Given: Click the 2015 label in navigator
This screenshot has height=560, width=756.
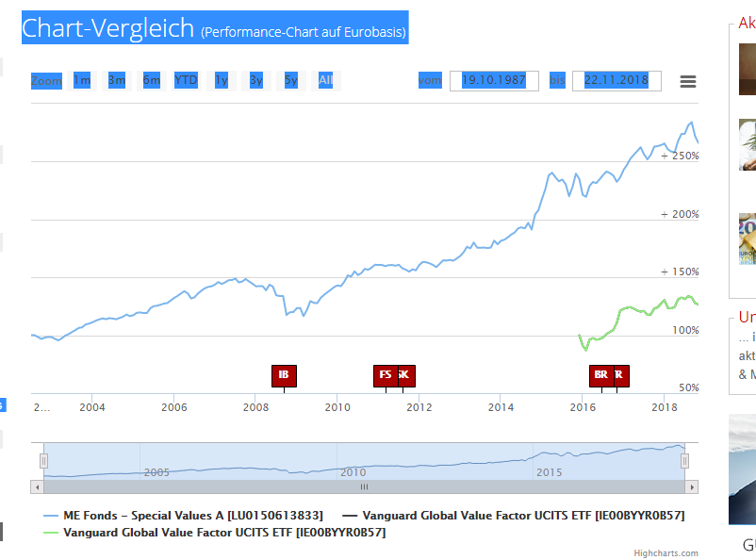Looking at the screenshot, I should click(550, 472).
